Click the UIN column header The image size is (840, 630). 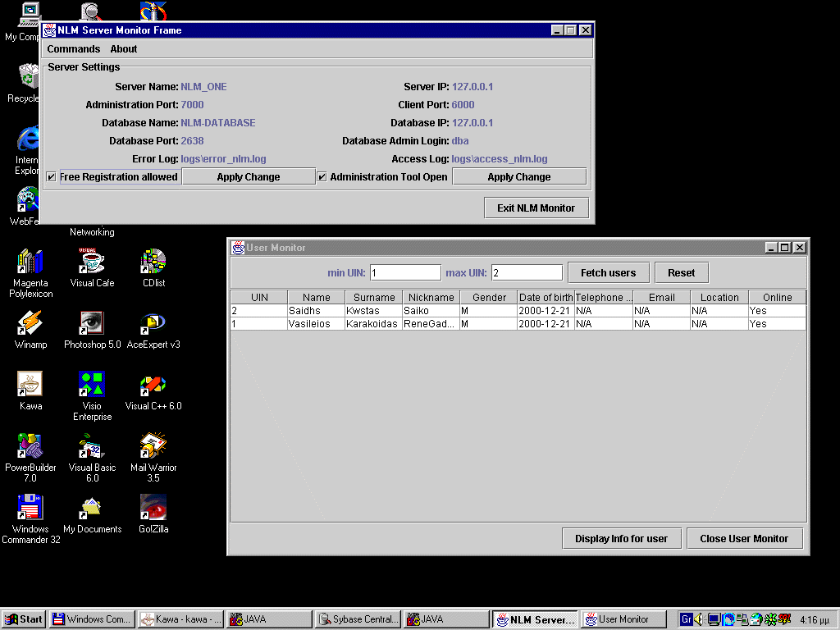[x=259, y=297]
